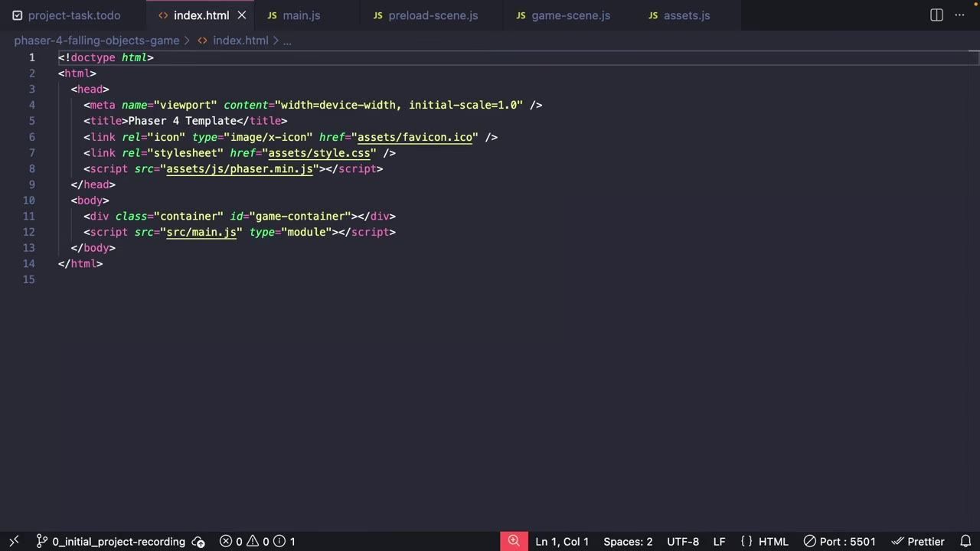This screenshot has width=980, height=551.
Task: Follow the src/main.js script link
Action: 201,233
